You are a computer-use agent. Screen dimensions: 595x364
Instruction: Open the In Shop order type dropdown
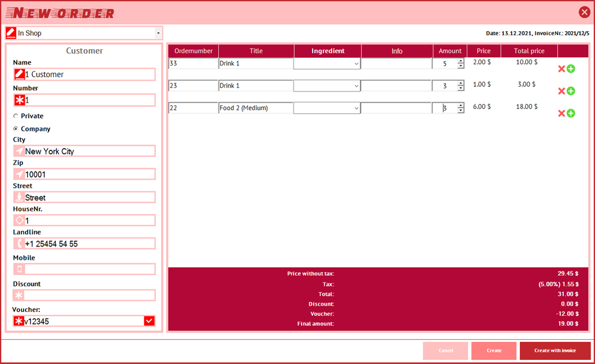click(158, 34)
